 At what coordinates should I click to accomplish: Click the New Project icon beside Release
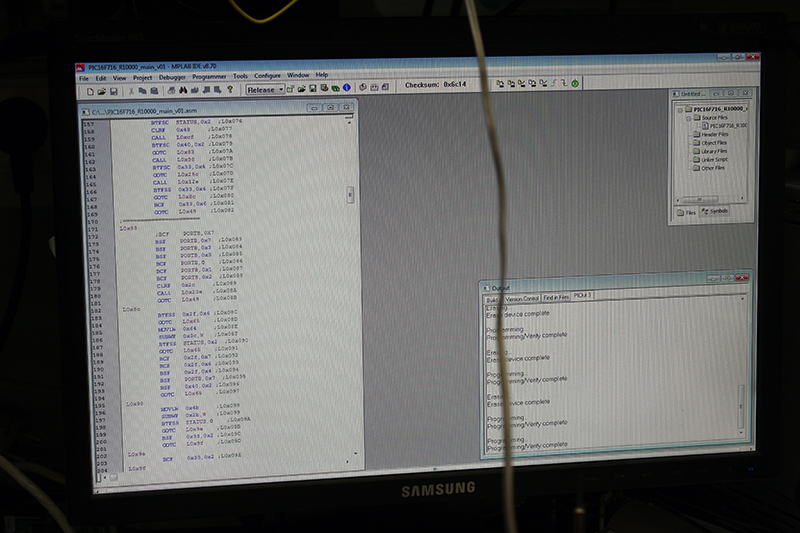click(x=290, y=88)
